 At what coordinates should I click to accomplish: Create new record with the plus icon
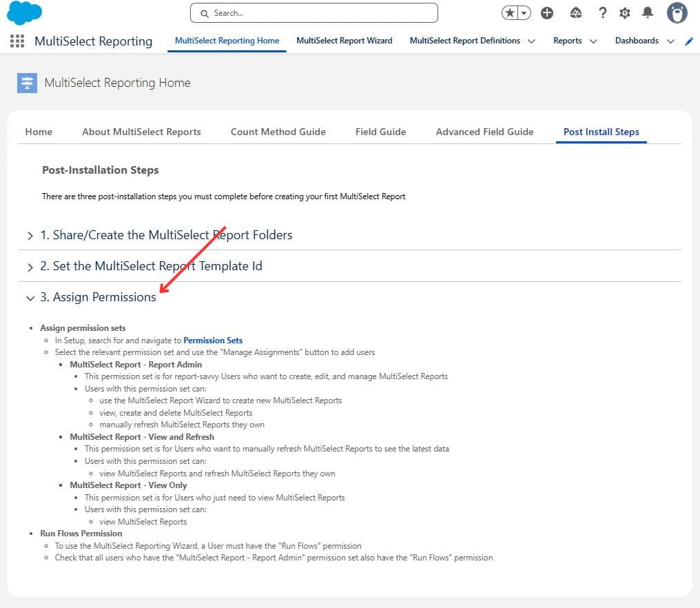[546, 12]
